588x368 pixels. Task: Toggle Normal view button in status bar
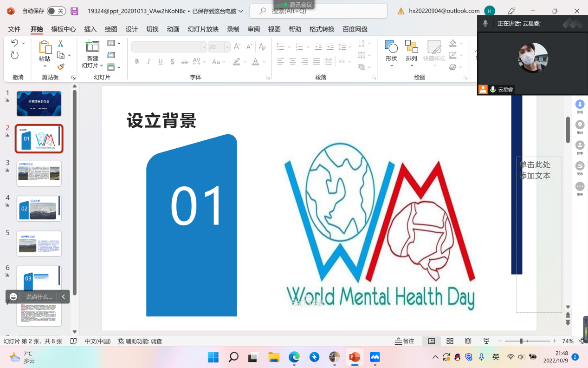432,341
